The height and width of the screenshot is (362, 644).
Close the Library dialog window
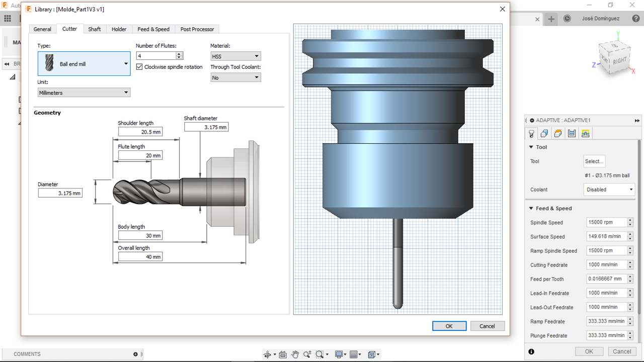tap(502, 9)
